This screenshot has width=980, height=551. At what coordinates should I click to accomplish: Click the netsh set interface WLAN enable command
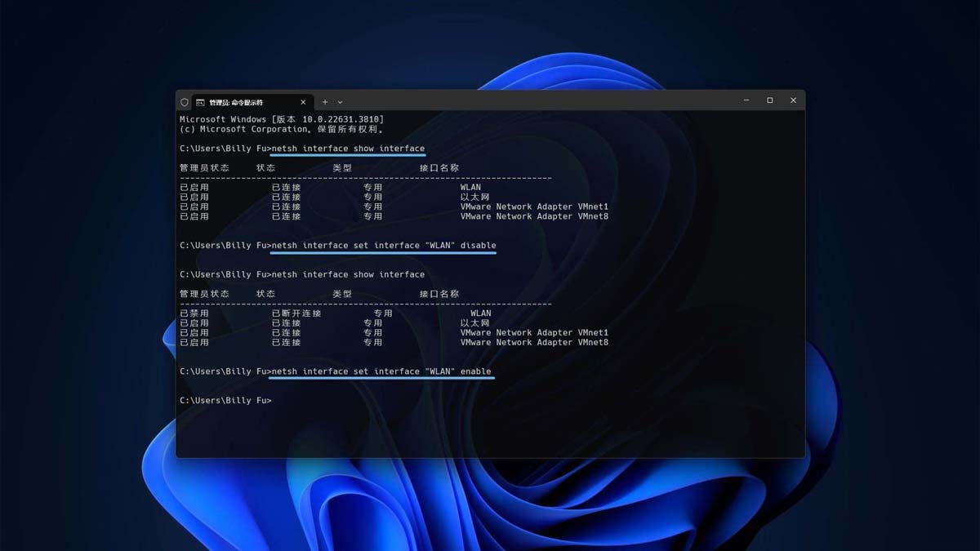click(x=381, y=371)
